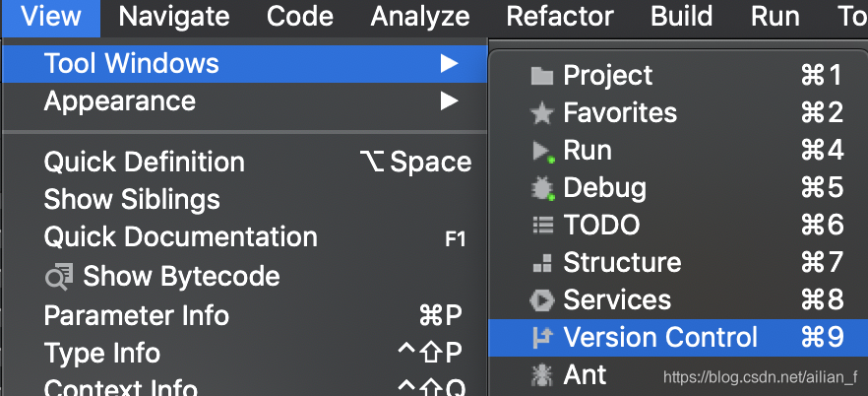The width and height of the screenshot is (868, 396).
Task: Click the Favorites star icon
Action: point(541,113)
